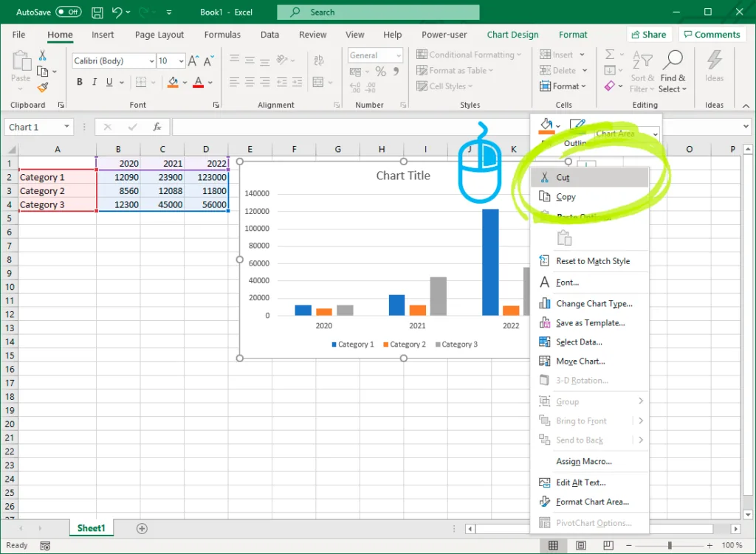Click the red font color swatch

point(198,83)
